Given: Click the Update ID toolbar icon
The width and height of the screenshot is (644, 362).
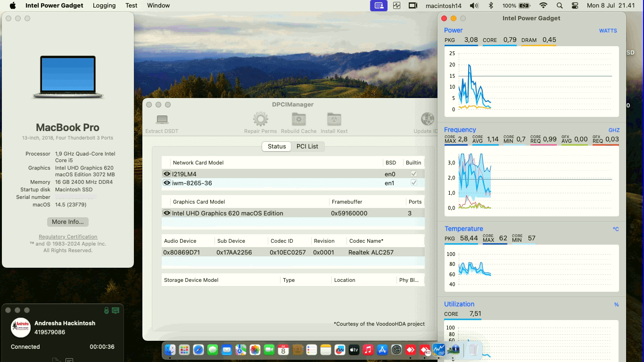Looking at the screenshot, I should (427, 120).
